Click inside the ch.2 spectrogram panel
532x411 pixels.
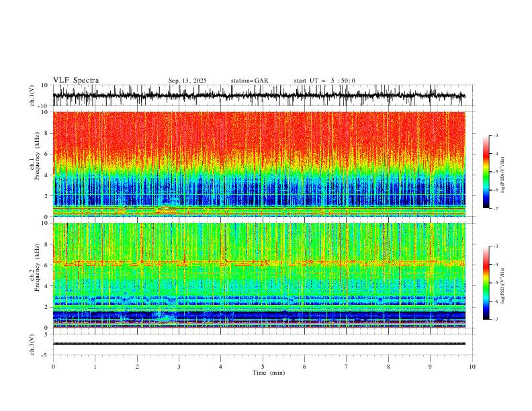259,275
